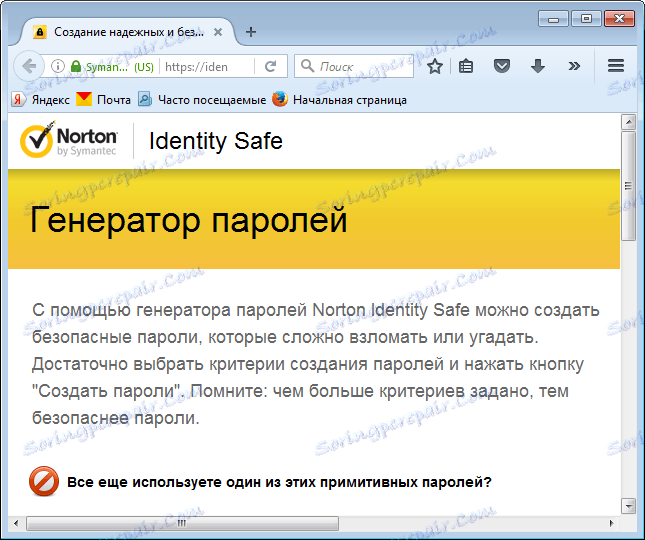Click the magnifier icon in search box
Screen dimensions: 645x540
coord(307,66)
